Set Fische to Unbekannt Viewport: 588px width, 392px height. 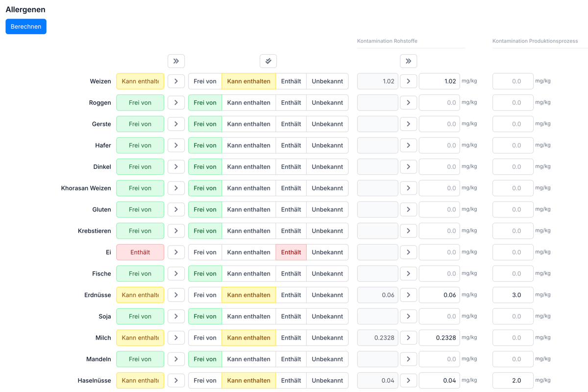tap(327, 274)
